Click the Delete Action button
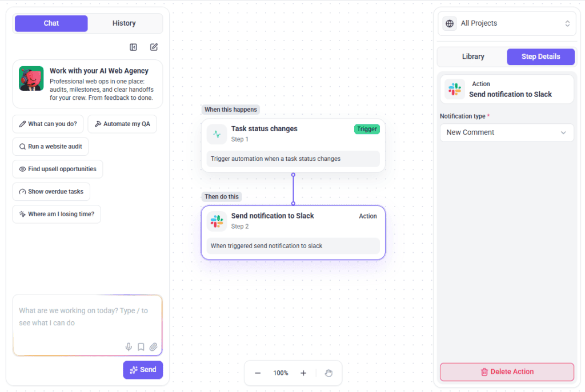Image resolution: width=585 pixels, height=392 pixels. pos(507,372)
